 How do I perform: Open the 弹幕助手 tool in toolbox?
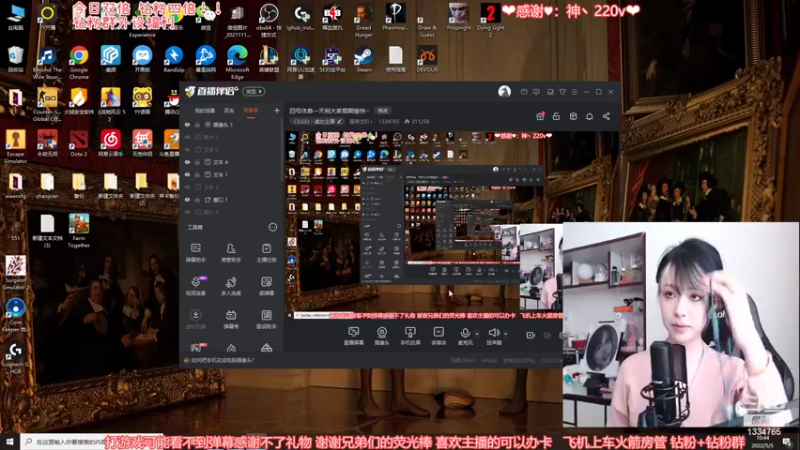pos(195,253)
